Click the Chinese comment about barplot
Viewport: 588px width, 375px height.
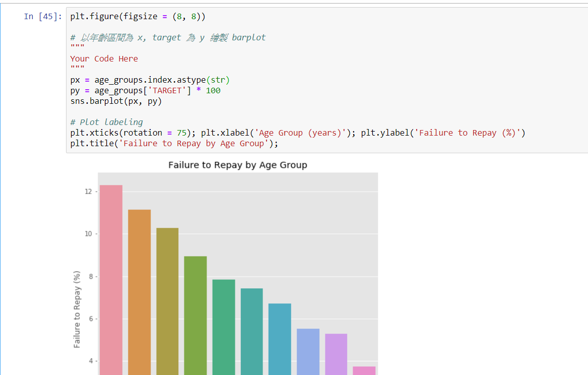coord(168,38)
